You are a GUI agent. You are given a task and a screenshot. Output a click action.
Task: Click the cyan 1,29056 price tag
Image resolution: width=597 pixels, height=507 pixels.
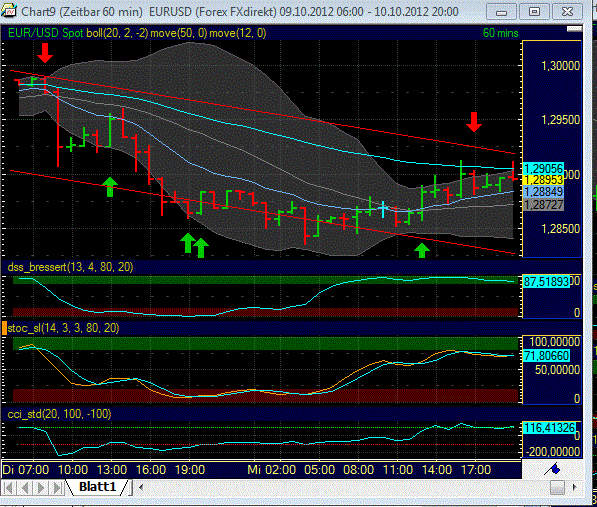543,168
